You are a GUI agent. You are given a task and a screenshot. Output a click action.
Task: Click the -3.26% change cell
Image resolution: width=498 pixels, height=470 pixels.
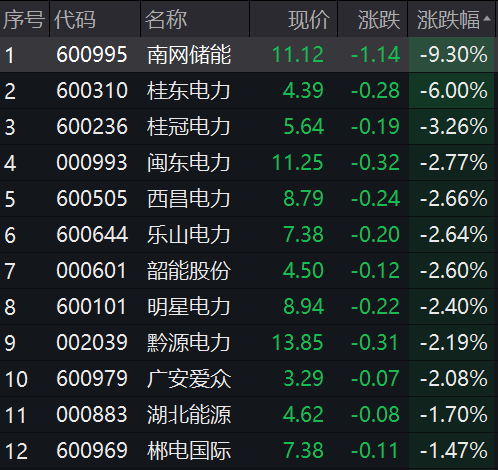click(453, 126)
